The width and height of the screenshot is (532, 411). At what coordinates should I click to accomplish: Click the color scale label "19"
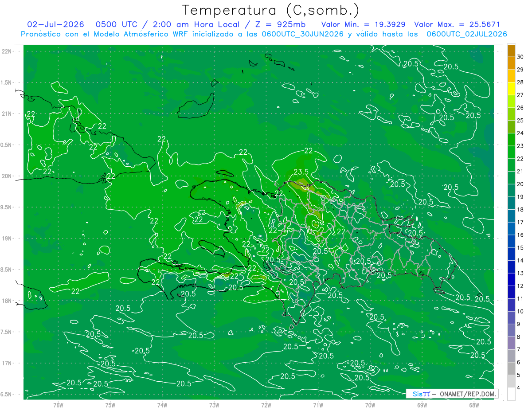click(520, 197)
